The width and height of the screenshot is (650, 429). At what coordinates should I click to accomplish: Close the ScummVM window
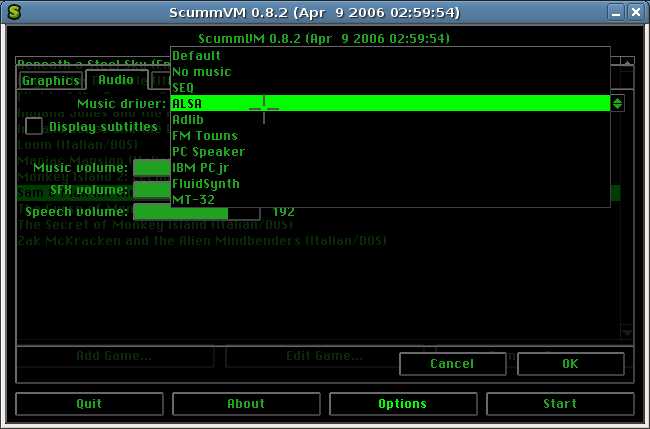pyautogui.click(x=636, y=11)
